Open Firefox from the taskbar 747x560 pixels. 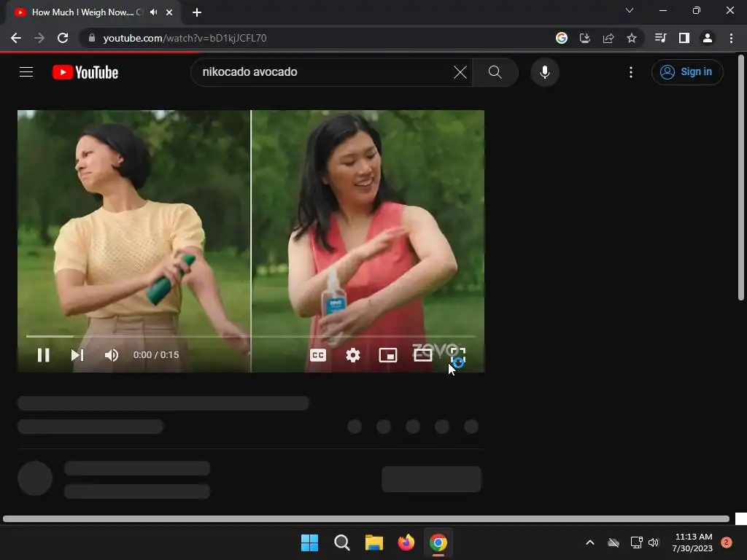point(406,542)
